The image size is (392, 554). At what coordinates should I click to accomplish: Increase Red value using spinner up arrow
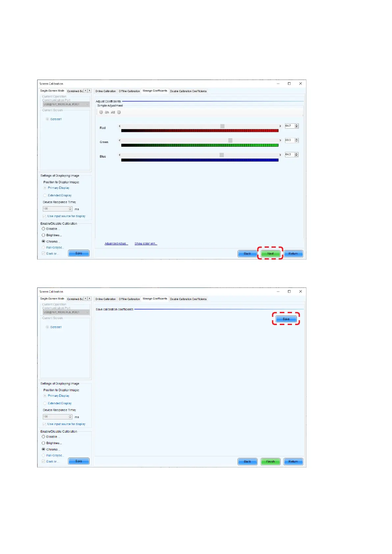[x=297, y=125]
